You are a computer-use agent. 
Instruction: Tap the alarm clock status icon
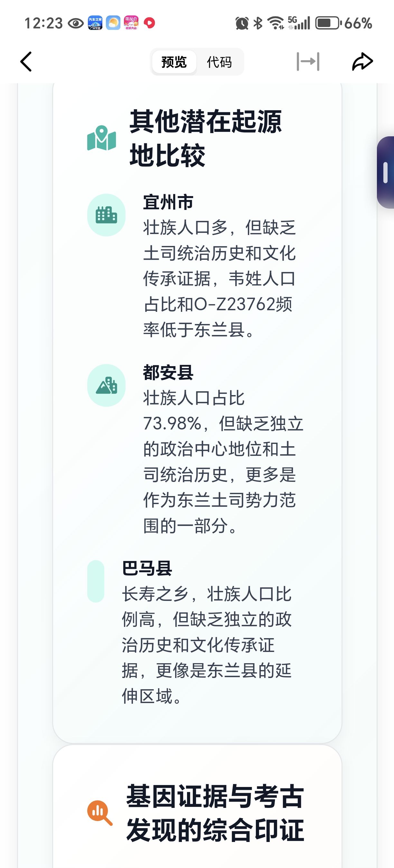(242, 23)
